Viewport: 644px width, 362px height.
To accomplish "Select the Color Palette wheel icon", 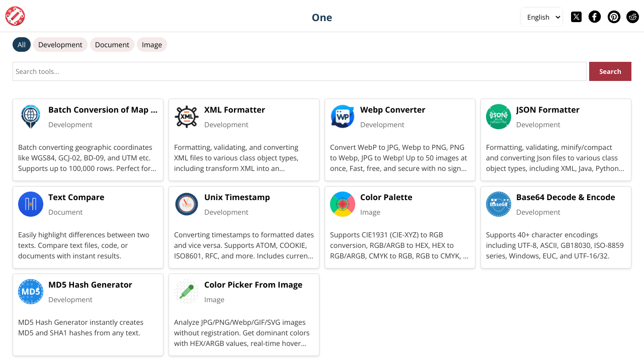I will point(343,204).
